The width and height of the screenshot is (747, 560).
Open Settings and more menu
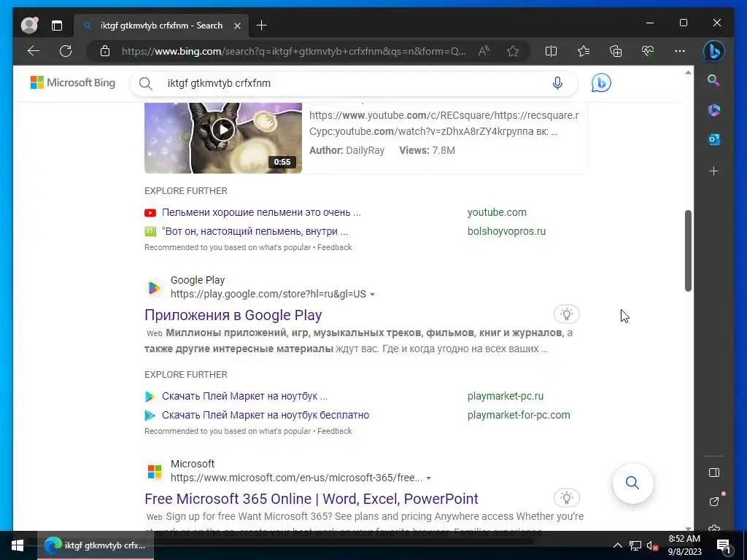pos(680,51)
